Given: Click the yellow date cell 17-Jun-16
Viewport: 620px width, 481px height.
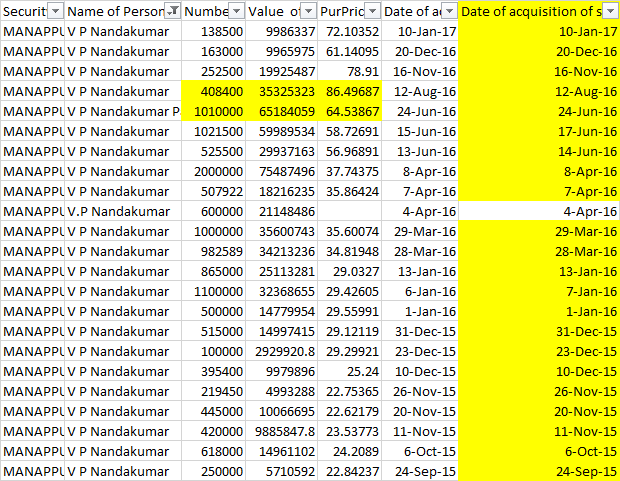Looking at the screenshot, I should pos(538,131).
